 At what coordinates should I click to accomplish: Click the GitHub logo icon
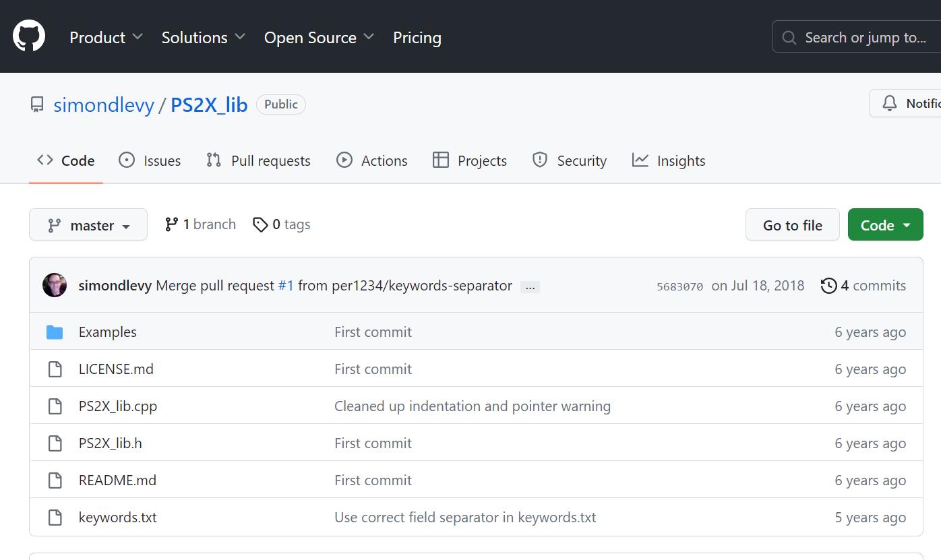[x=29, y=36]
